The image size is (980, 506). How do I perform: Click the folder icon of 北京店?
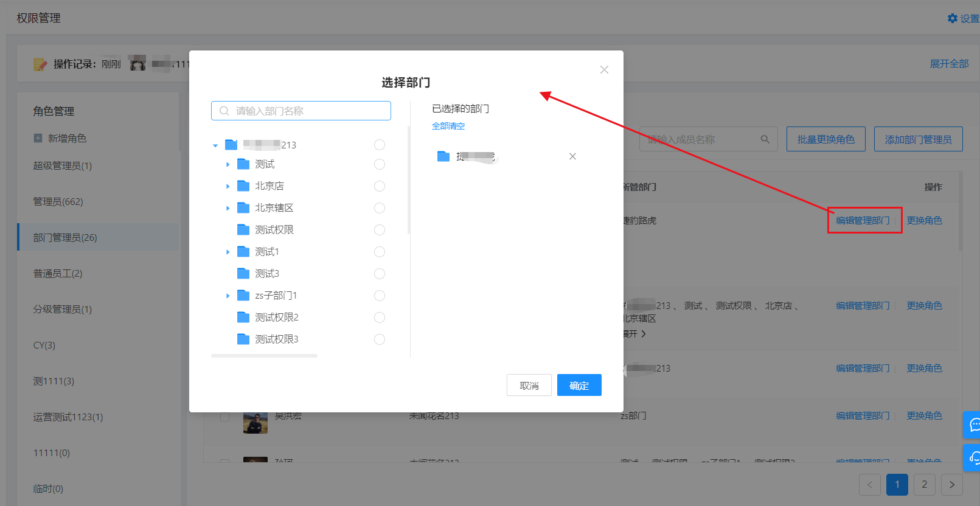(x=243, y=186)
